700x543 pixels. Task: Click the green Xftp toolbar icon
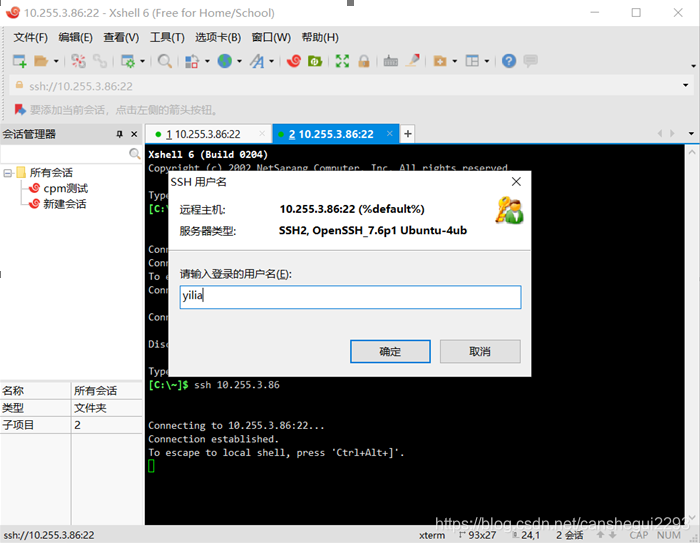(315, 61)
